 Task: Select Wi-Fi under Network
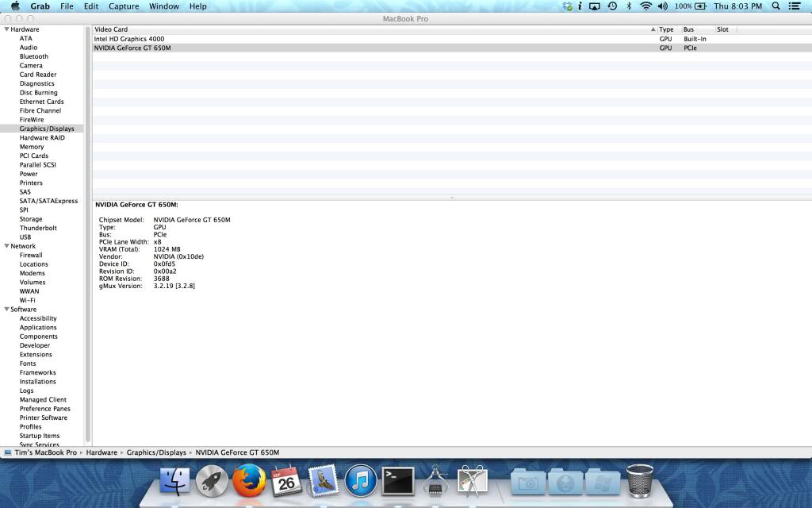coord(28,300)
